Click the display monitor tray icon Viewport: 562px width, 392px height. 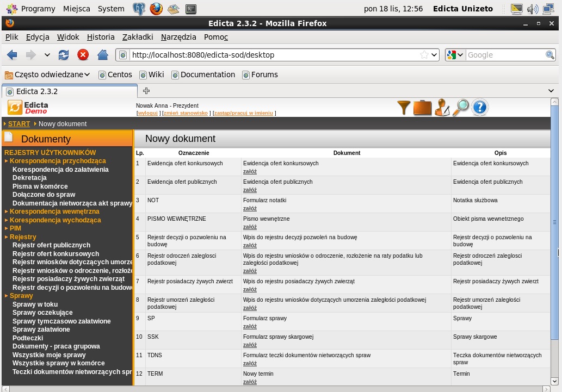[x=516, y=9]
